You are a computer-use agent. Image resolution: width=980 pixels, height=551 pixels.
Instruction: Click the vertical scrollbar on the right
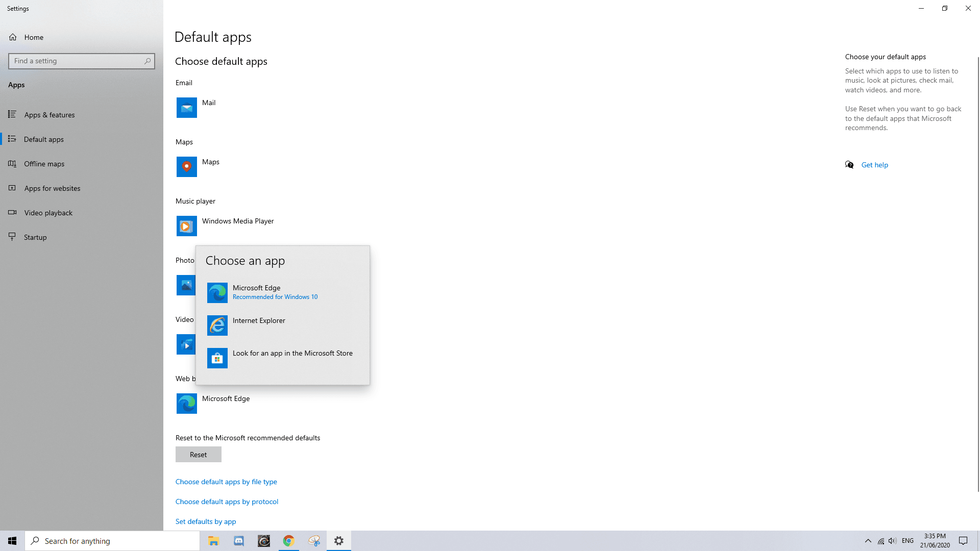tap(978, 275)
